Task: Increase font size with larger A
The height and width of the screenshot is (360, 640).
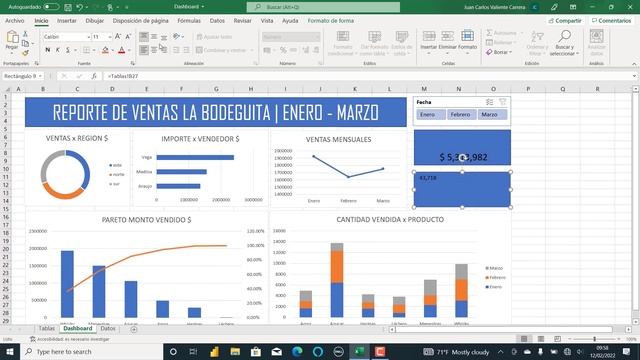Action: (118, 37)
